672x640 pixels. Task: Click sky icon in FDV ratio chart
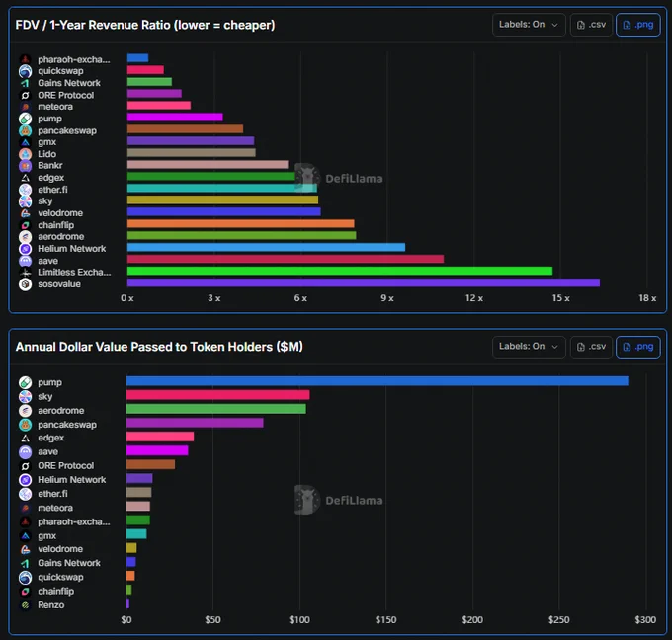26,201
